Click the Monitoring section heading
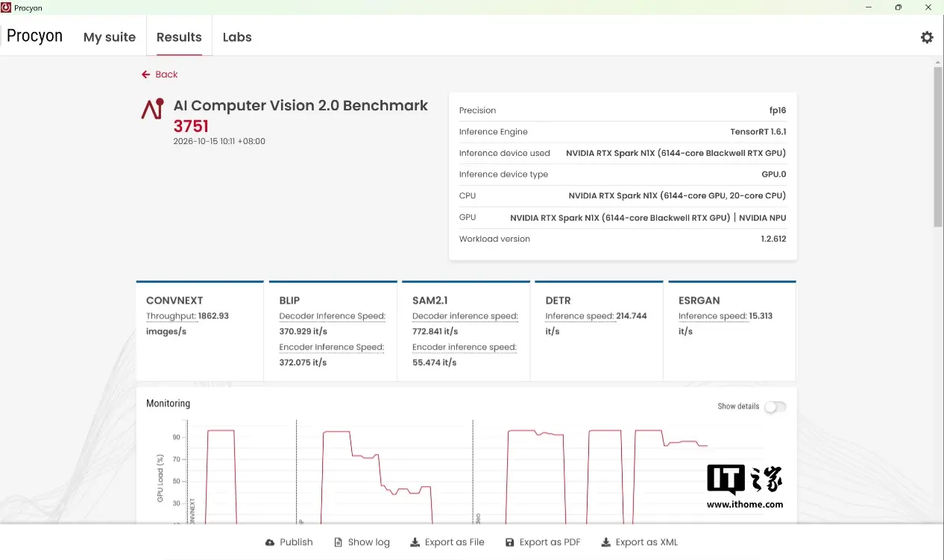The width and height of the screenshot is (944, 560). point(168,403)
